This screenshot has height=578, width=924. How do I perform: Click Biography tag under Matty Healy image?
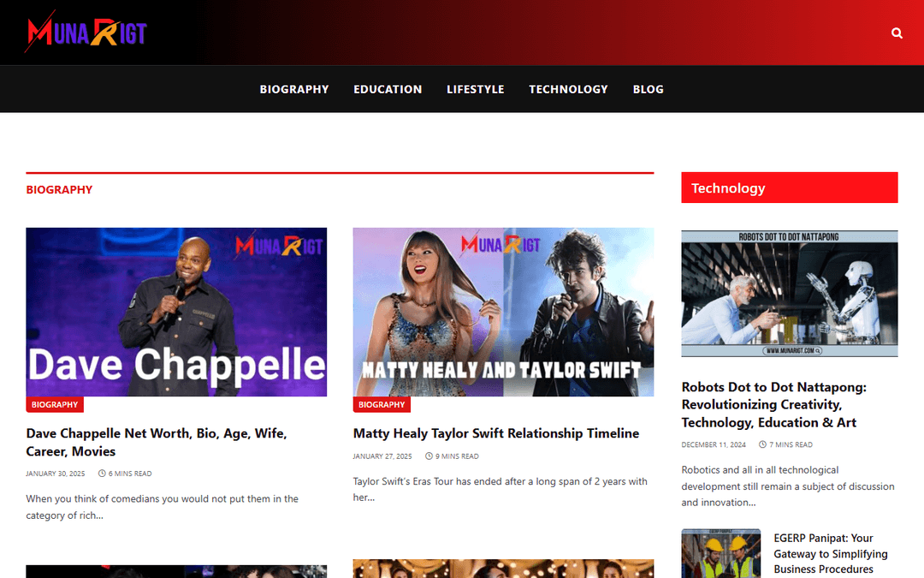pos(382,404)
